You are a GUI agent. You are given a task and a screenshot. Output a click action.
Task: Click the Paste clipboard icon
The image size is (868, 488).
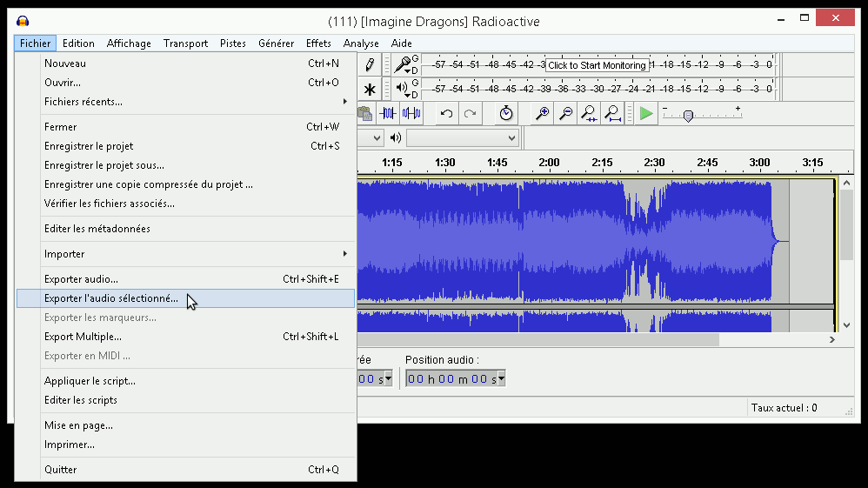coord(364,114)
